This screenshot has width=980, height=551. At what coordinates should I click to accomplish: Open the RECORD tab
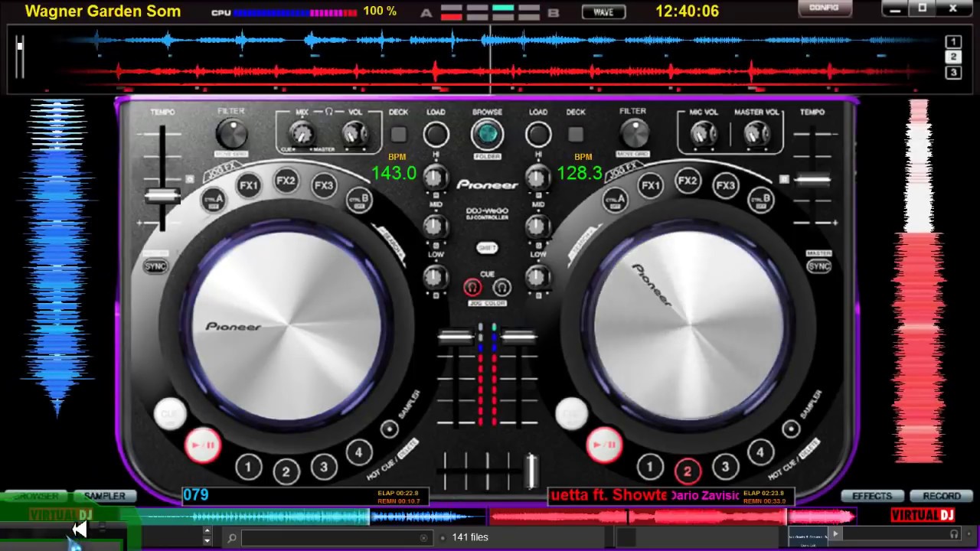(x=942, y=496)
